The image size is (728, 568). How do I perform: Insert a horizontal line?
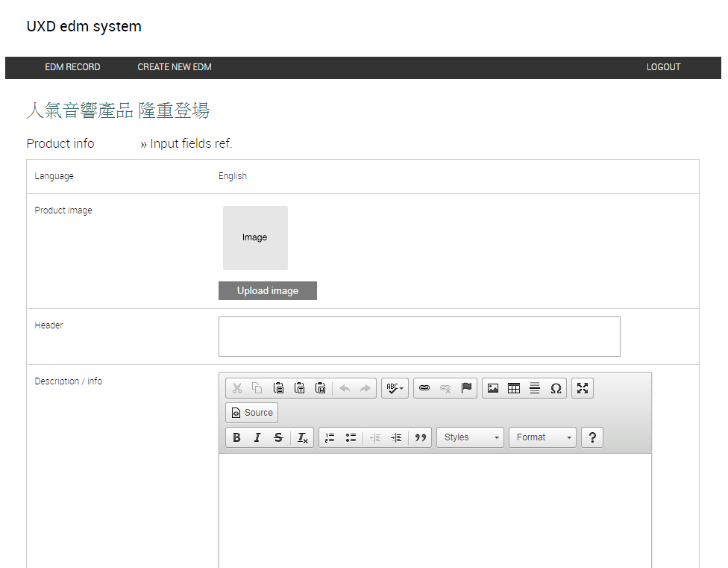click(x=535, y=388)
